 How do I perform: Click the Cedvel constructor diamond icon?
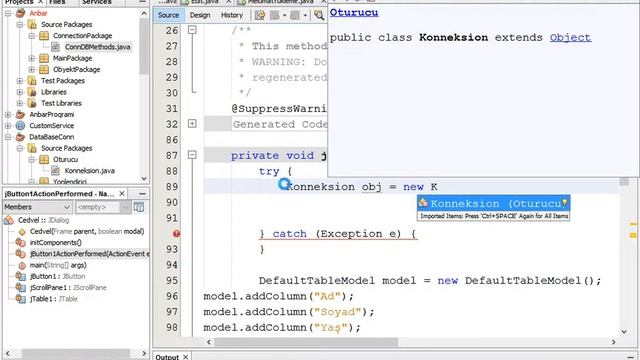[x=22, y=231]
